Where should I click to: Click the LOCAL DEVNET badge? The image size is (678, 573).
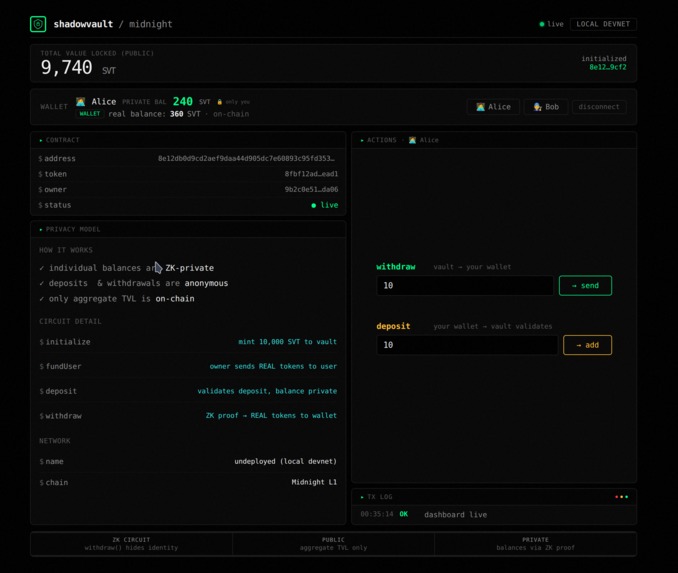click(603, 24)
